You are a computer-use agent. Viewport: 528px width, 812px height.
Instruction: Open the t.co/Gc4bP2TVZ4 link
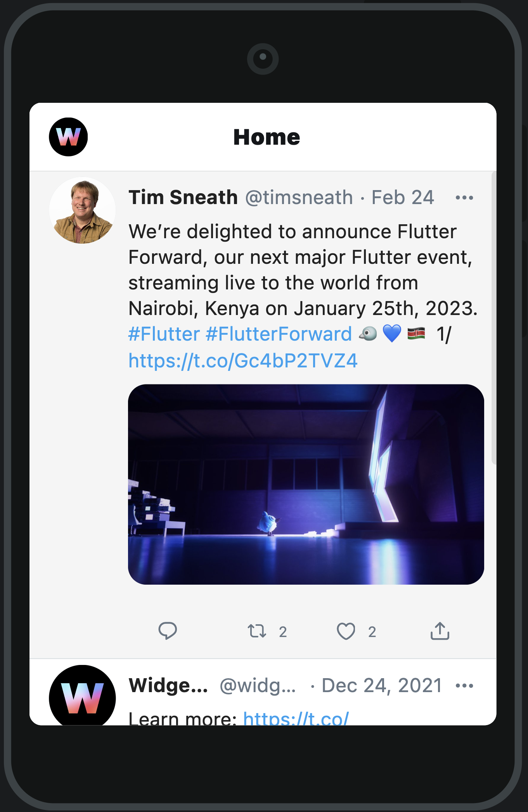243,361
